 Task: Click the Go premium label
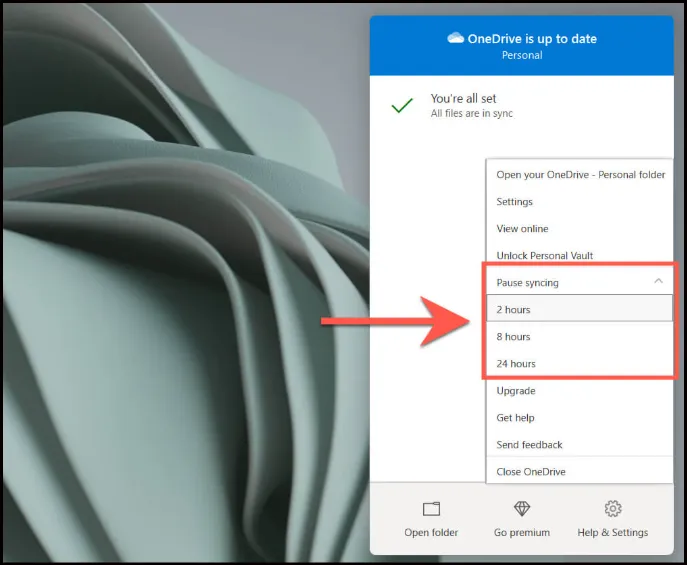(522, 533)
